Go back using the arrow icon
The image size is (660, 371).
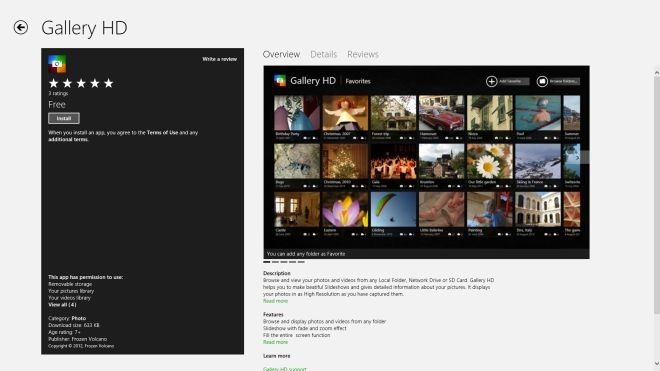[21, 28]
